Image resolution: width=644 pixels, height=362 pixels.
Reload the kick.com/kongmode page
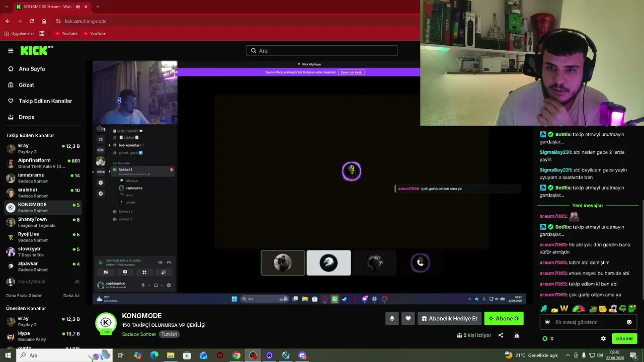tap(32, 21)
